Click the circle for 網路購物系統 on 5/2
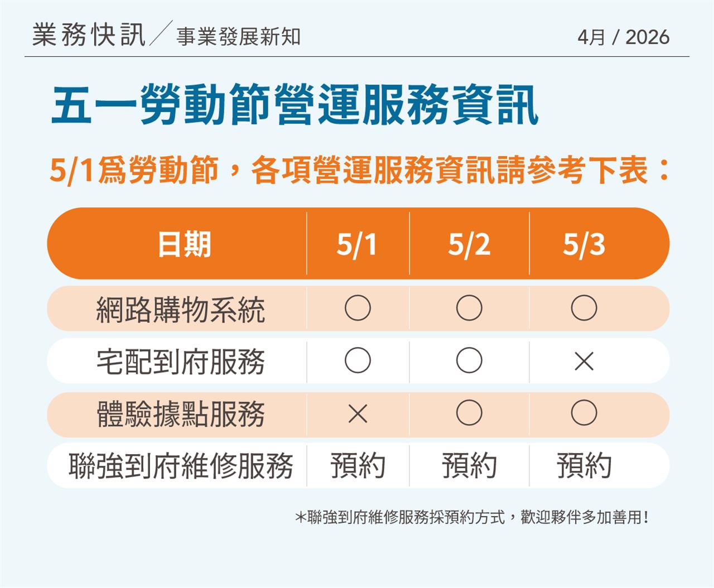Viewport: 714px width, 588px height. 469,308
